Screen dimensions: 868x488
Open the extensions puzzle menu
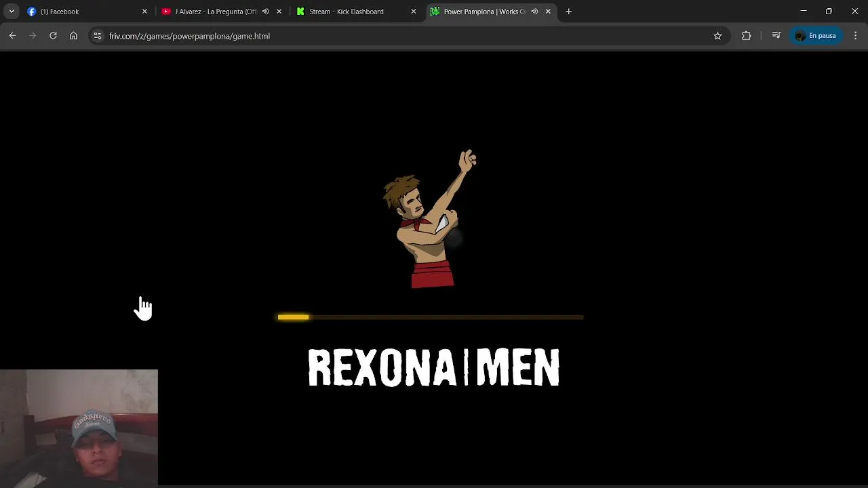(746, 36)
